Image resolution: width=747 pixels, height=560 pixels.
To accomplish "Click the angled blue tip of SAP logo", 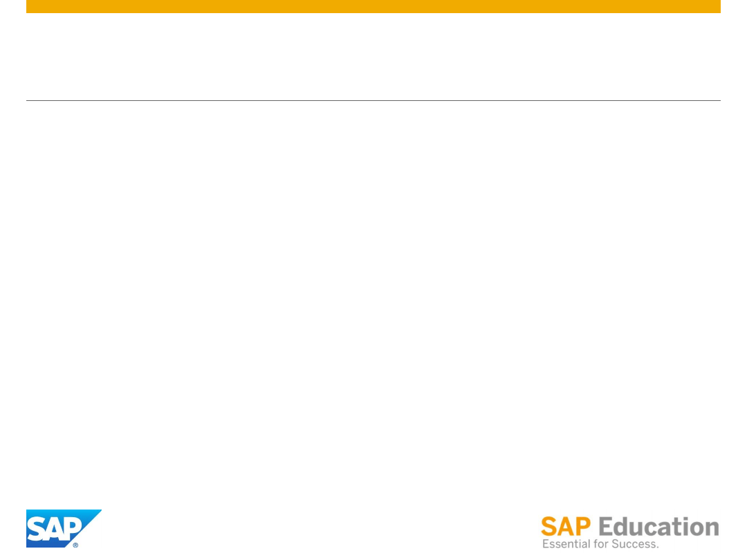I will coord(94,514).
